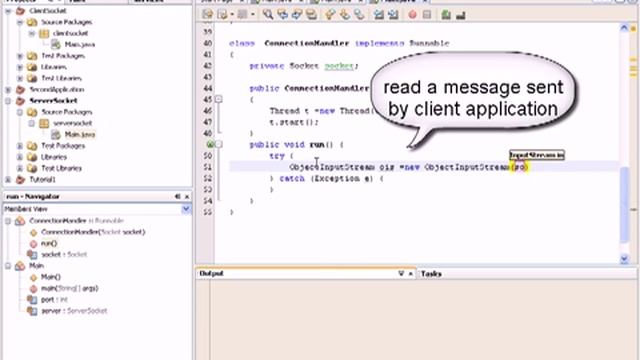Click the first editor toolbar icon (Back)
640x360 pixels.
tap(207, 15)
